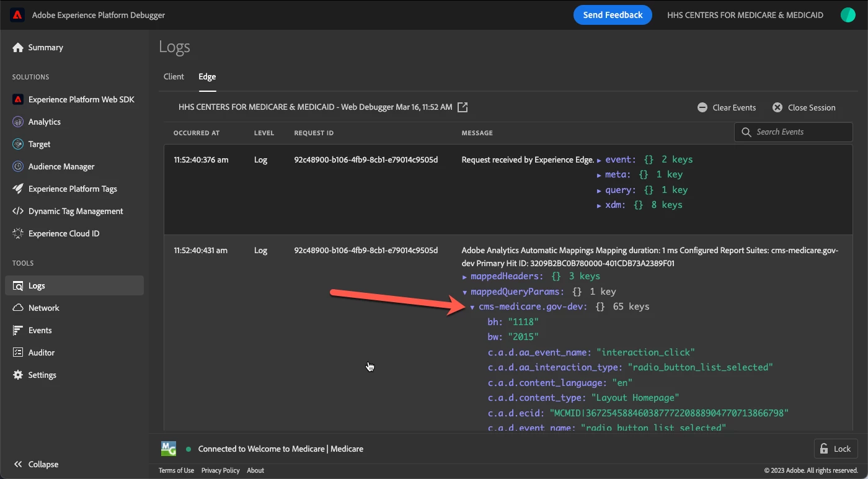
Task: Click the Analytics sidebar icon
Action: click(18, 122)
